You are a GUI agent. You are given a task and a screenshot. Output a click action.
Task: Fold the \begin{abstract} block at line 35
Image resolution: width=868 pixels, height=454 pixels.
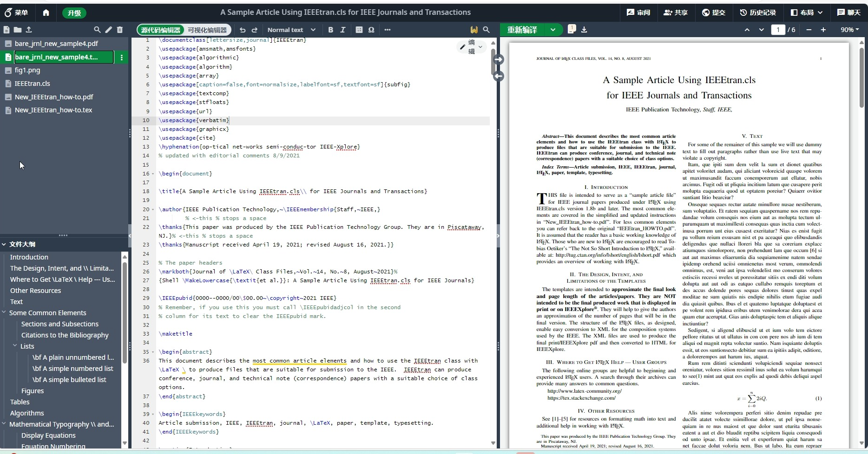(x=153, y=352)
